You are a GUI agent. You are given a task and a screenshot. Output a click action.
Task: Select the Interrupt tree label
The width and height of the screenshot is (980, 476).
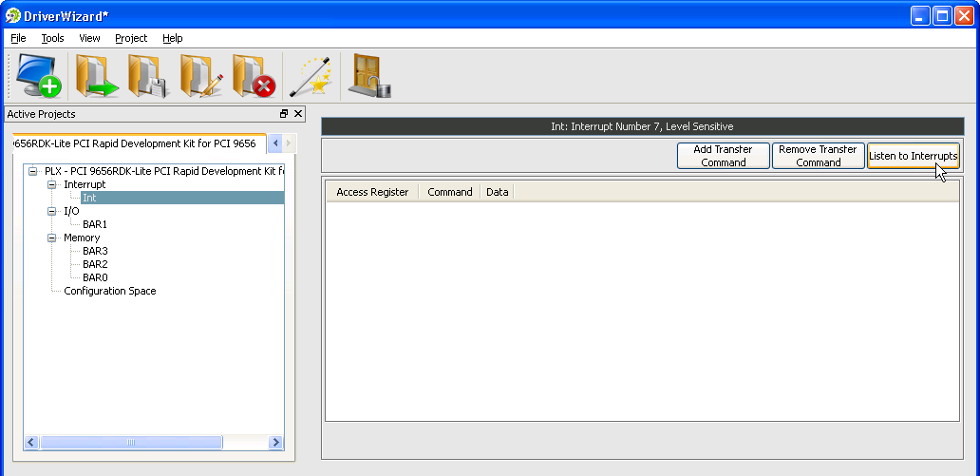85,184
